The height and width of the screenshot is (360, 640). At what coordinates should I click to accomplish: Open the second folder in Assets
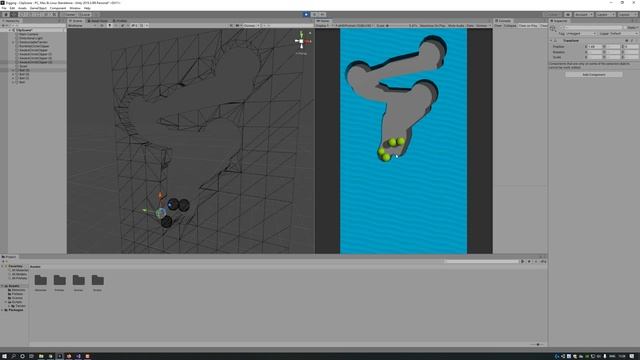pos(60,280)
